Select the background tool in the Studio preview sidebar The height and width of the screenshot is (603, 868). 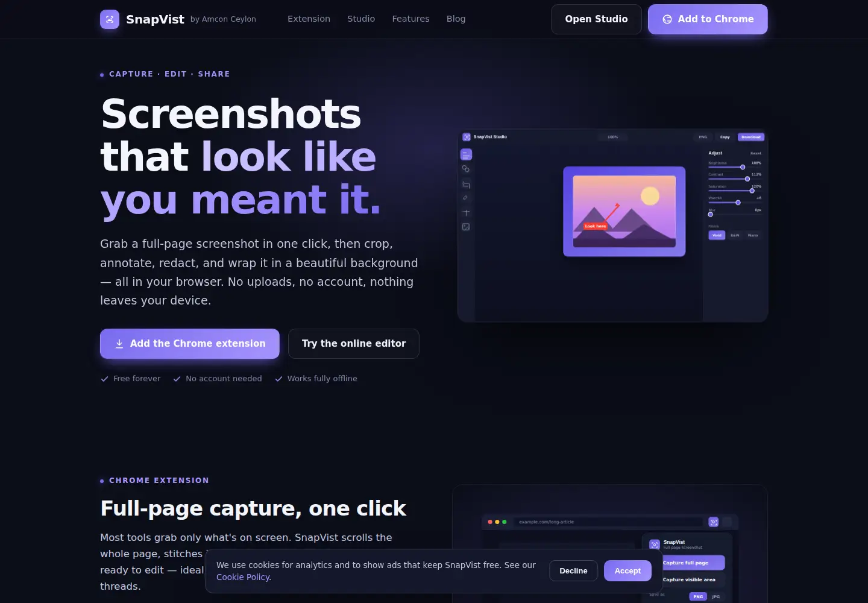tap(466, 154)
